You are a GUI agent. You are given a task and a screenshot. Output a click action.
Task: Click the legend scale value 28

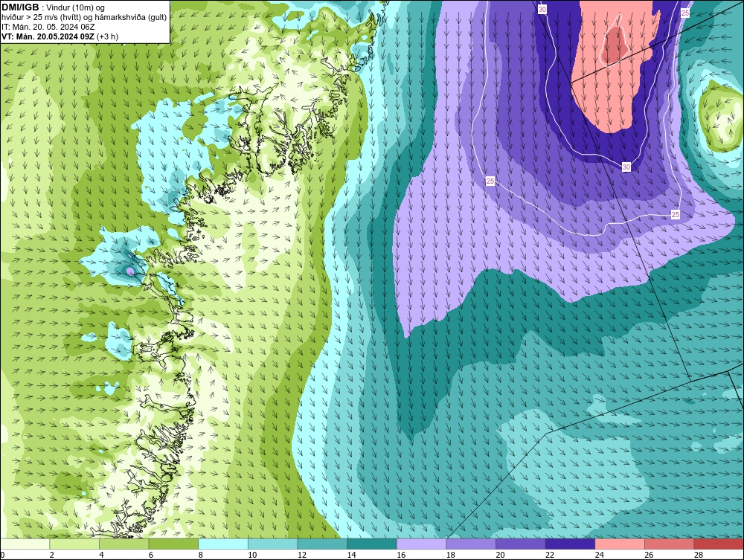click(x=699, y=555)
